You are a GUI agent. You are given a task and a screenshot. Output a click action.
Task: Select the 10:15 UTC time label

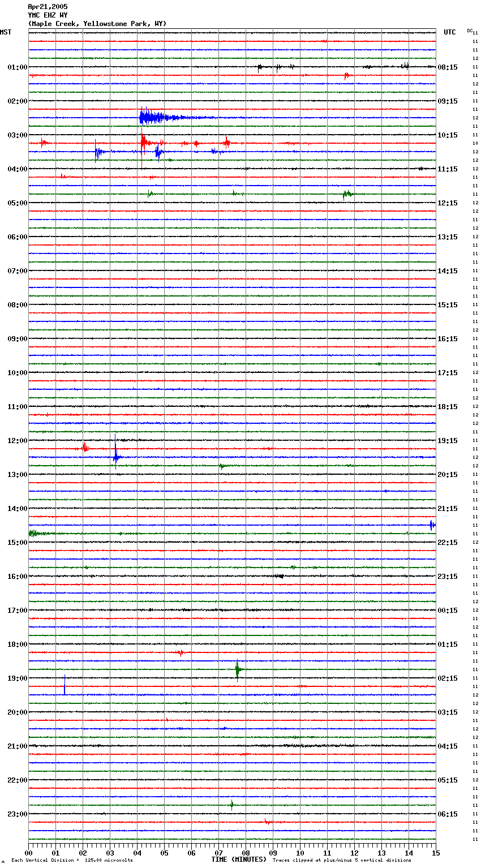click(x=448, y=135)
